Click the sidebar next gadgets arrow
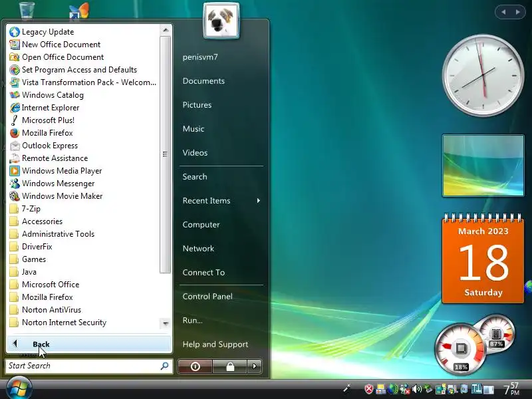 (x=518, y=12)
